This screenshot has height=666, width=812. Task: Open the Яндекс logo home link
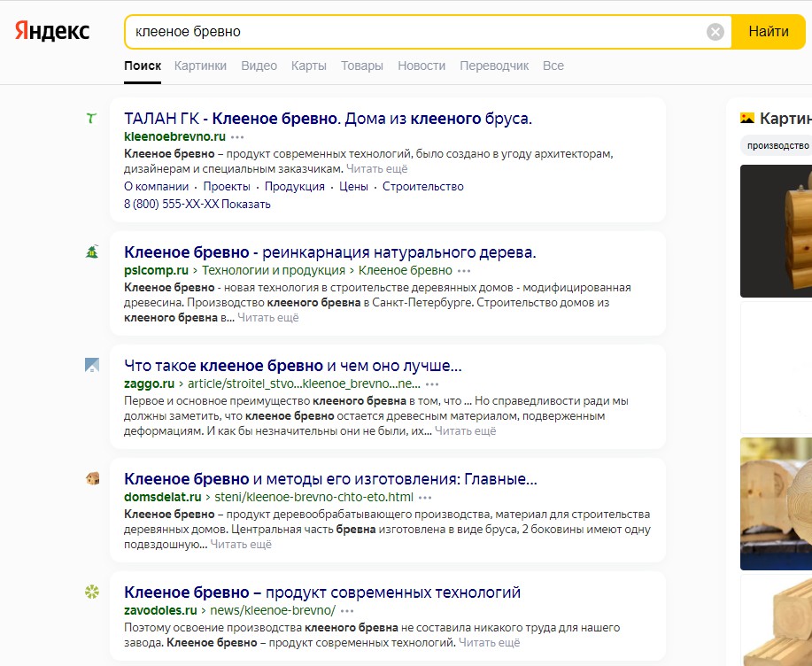[52, 31]
